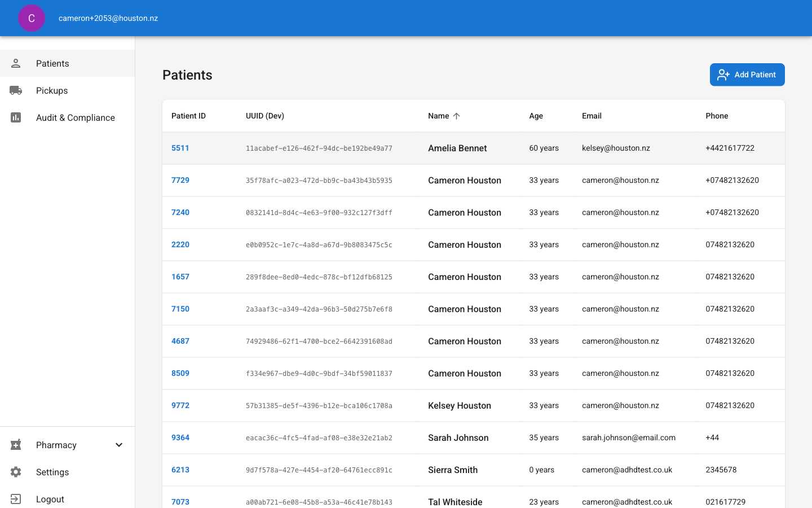Click the Pharmacy icon in sidebar
Screen dimensions: 812x508
point(16,445)
